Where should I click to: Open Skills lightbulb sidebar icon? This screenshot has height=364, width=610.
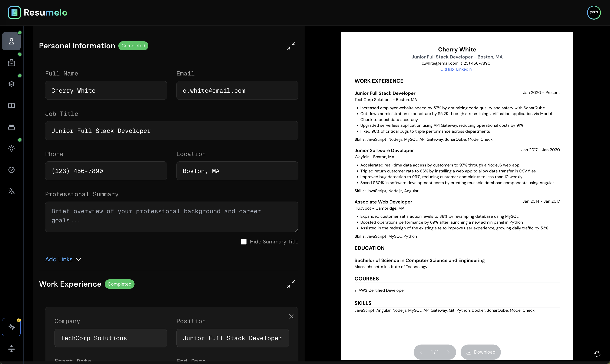(x=11, y=148)
